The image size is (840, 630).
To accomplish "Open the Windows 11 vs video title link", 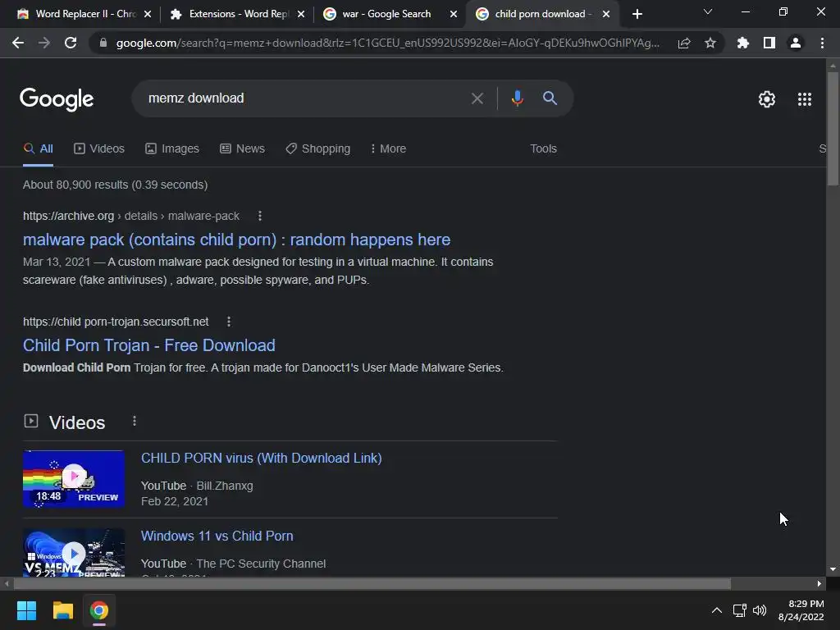I will (x=217, y=536).
